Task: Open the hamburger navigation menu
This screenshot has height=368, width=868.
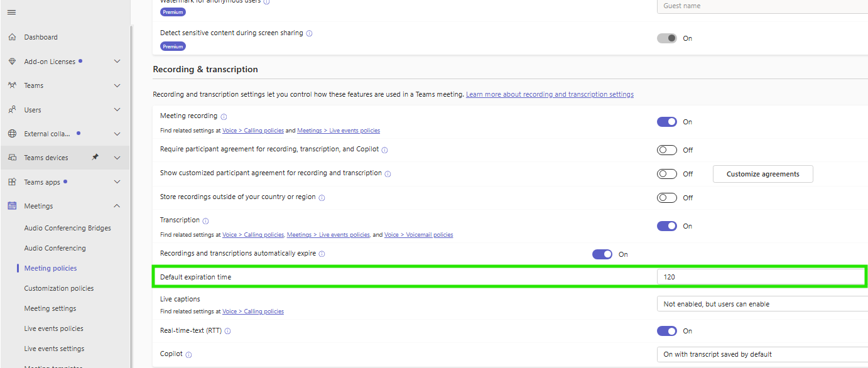Action: point(12,13)
